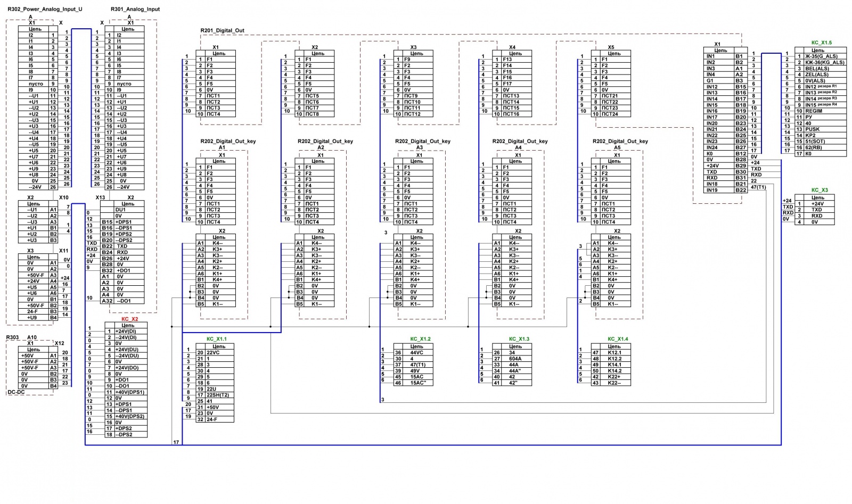Image resolution: width=852 pixels, height=504 pixels.
Task: Select the Ж-35(G_ALS) cell
Action: tap(824, 56)
